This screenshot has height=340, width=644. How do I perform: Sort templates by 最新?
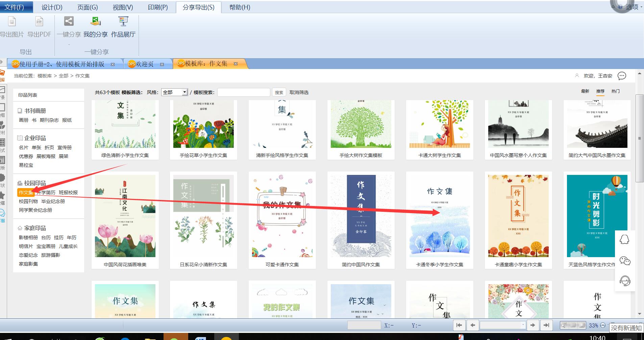(x=585, y=91)
